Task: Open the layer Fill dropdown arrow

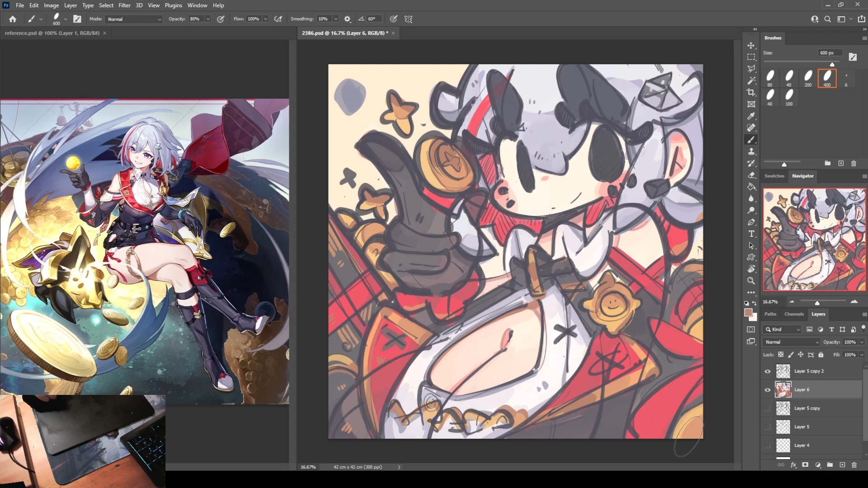Action: 862,355
